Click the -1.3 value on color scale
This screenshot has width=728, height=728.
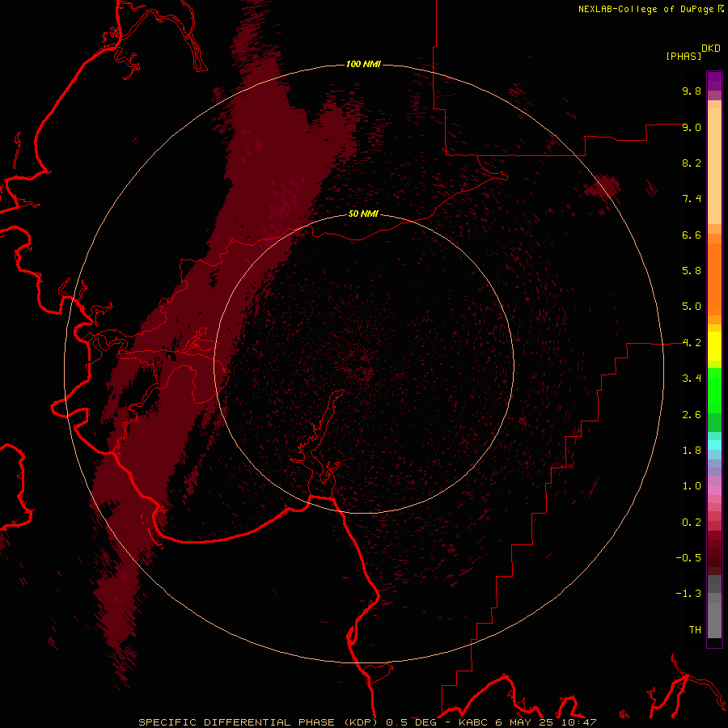point(688,594)
